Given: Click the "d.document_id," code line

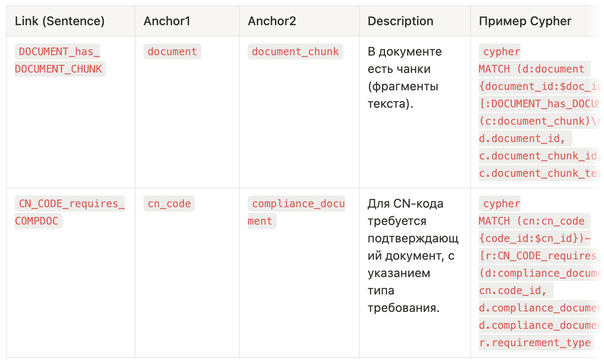Looking at the screenshot, I should [525, 139].
